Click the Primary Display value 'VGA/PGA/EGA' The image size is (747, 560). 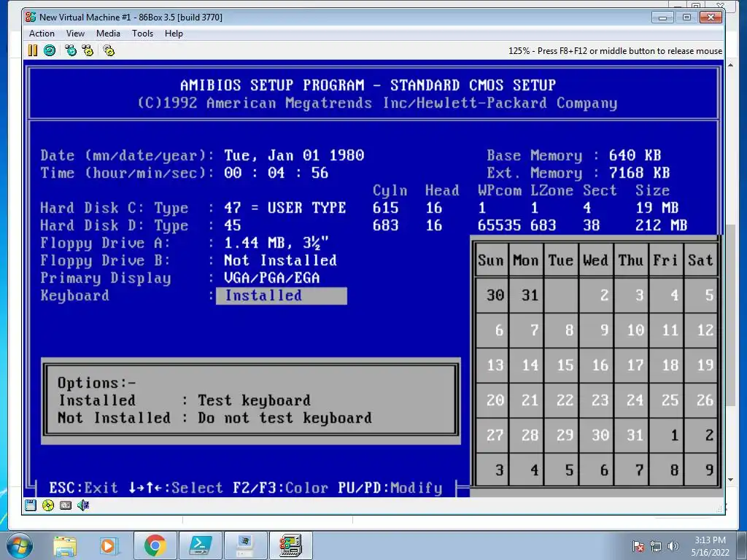(272, 278)
